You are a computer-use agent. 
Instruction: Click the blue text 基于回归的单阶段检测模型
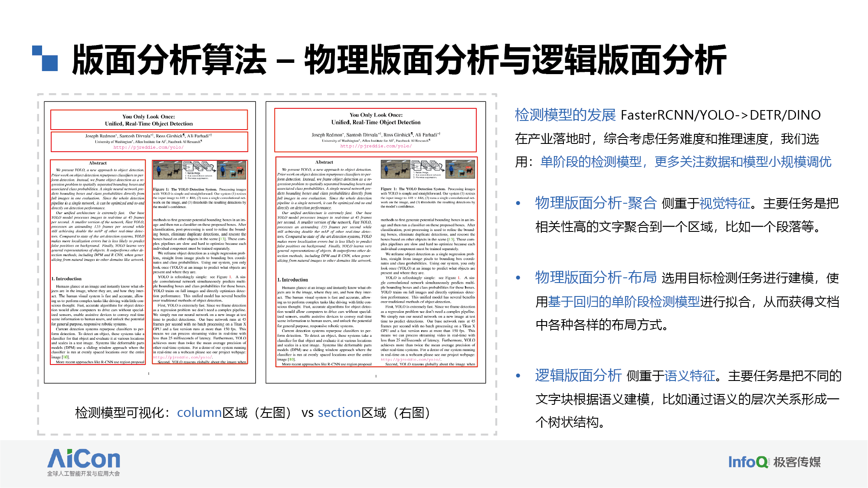(x=624, y=302)
